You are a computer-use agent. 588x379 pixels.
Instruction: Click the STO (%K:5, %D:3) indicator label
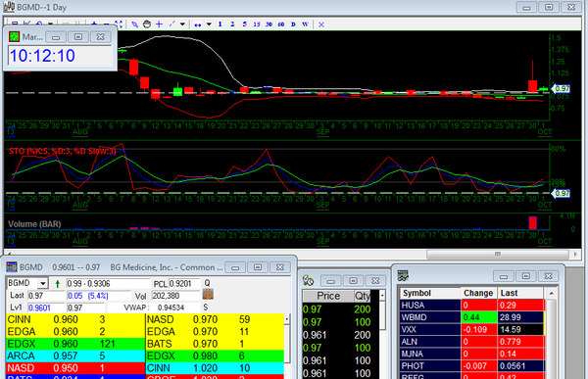[63, 151]
